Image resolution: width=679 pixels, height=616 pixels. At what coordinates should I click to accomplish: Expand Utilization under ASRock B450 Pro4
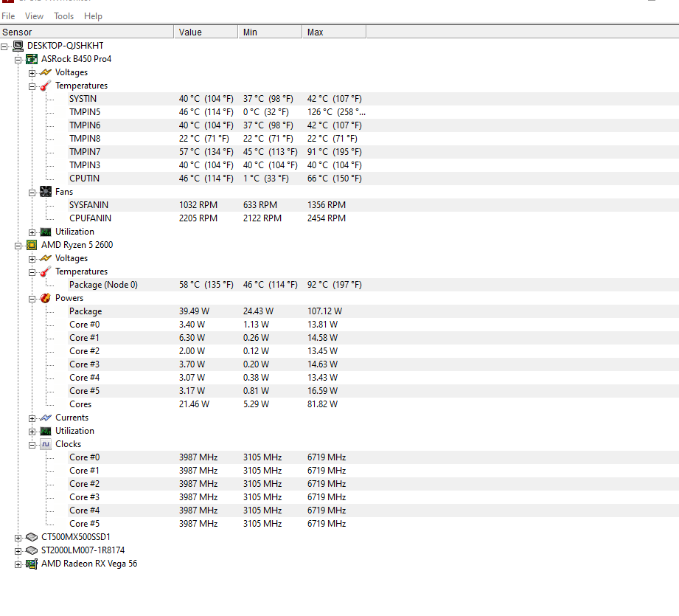32,232
